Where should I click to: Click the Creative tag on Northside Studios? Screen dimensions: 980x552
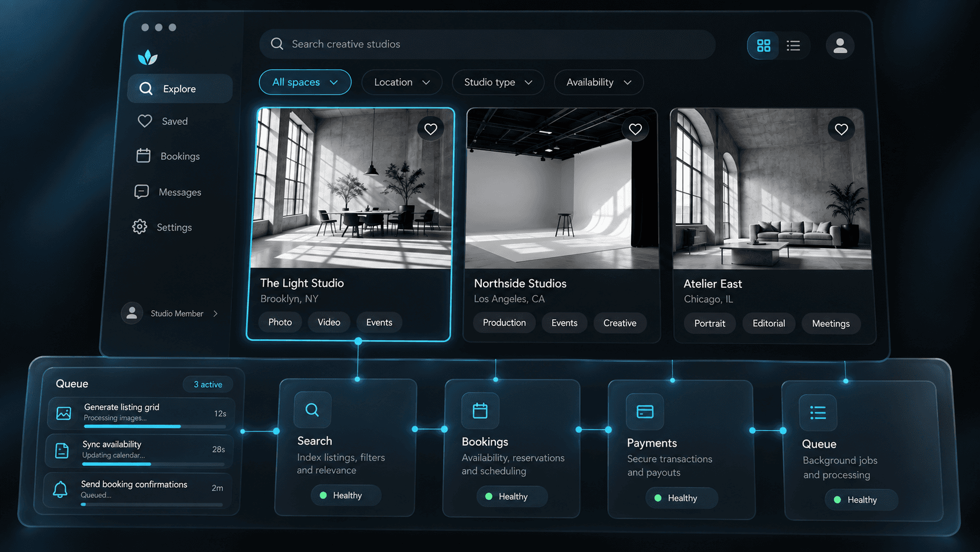[620, 323]
